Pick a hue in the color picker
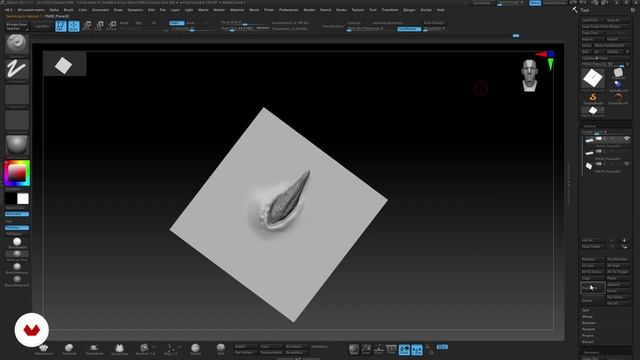The width and height of the screenshot is (640, 360). point(17,173)
